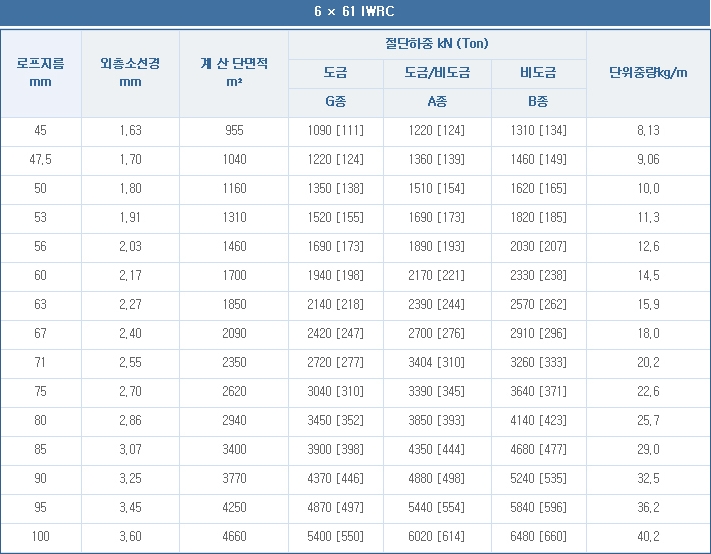Select cell '4870 [497]'
This screenshot has height=554, width=711.
click(x=336, y=507)
